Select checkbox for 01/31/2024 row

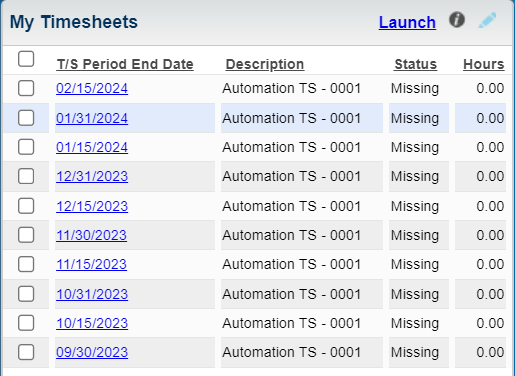pos(26,118)
